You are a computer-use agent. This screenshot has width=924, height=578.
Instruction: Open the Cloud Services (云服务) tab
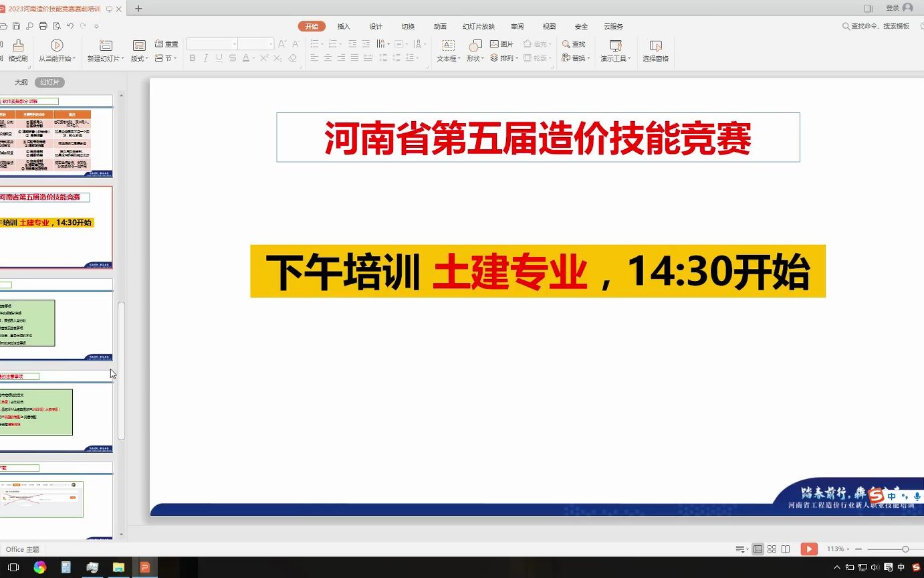pyautogui.click(x=613, y=26)
